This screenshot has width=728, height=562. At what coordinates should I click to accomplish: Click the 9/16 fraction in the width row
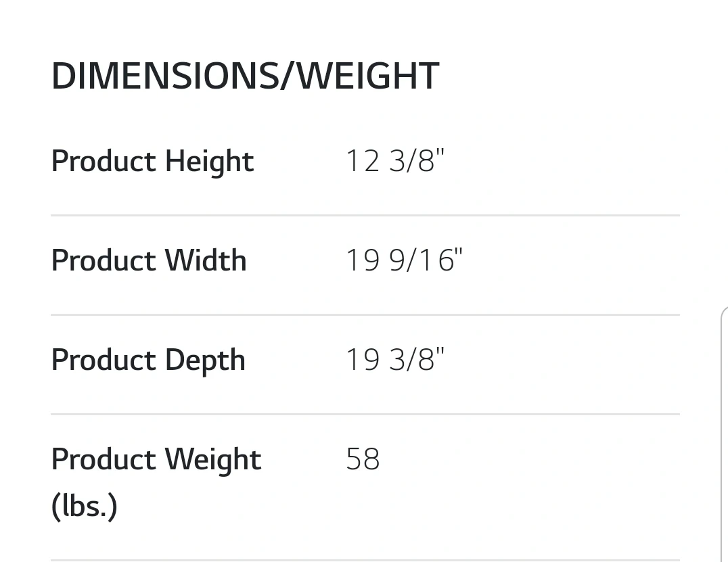[x=421, y=261]
